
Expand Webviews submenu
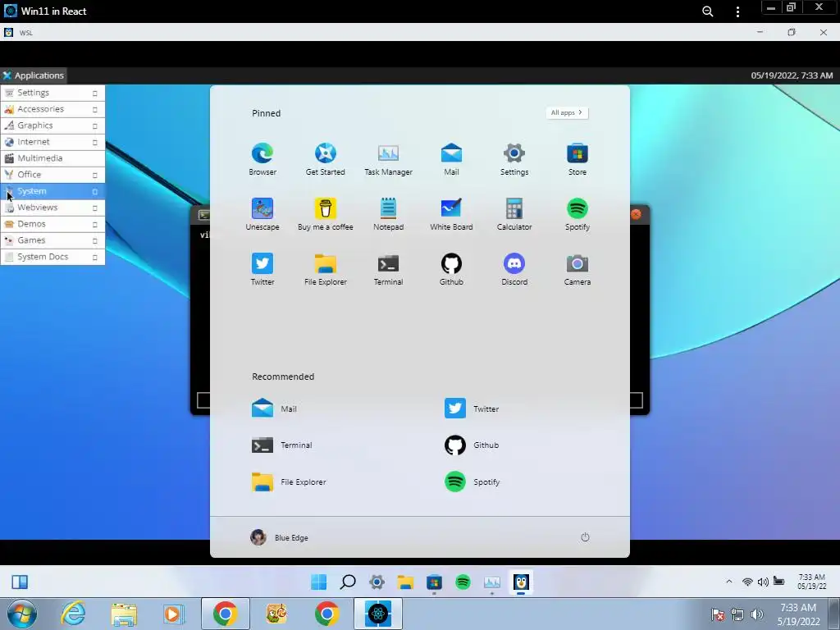tap(52, 208)
